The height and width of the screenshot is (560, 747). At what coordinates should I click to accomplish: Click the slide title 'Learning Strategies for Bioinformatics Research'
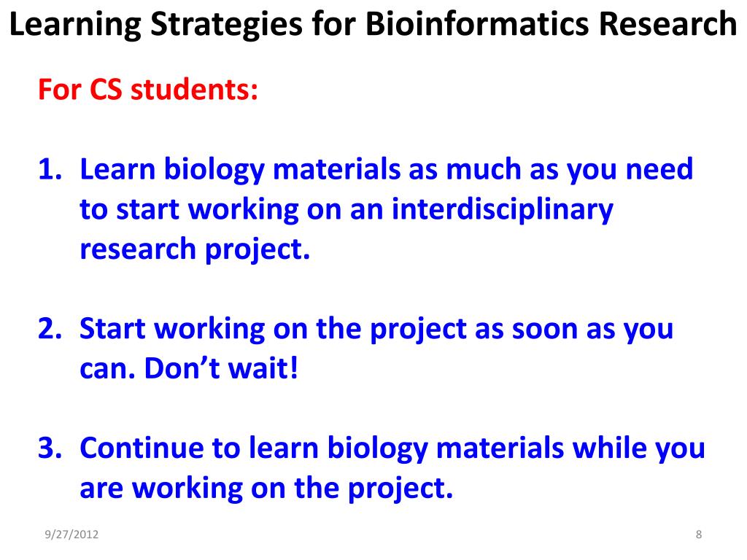(373, 24)
